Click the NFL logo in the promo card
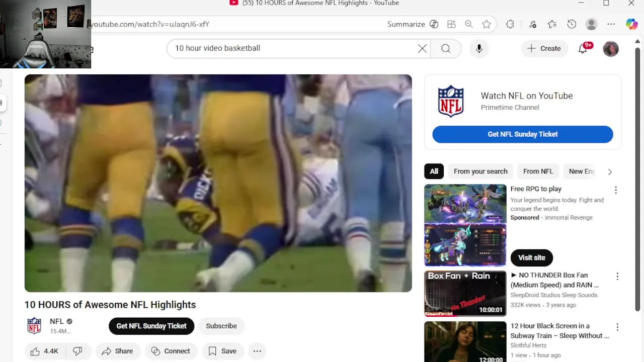This screenshot has height=362, width=644. coord(451,101)
